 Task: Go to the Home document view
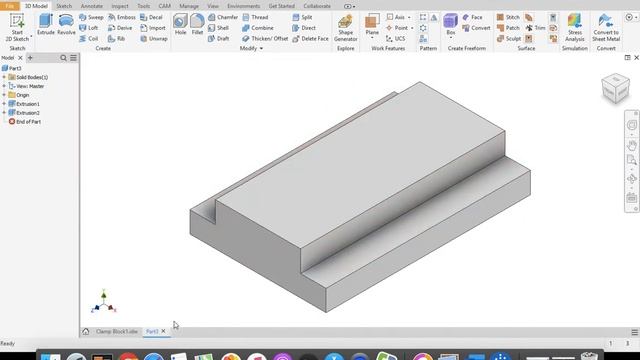click(86, 331)
